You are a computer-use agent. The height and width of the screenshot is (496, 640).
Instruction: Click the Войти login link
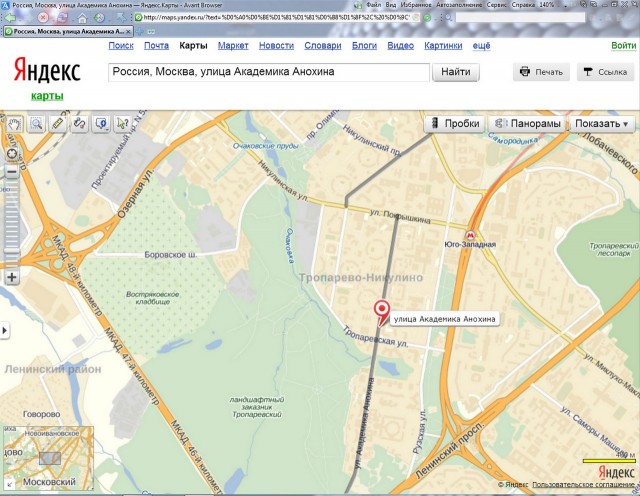(x=623, y=46)
